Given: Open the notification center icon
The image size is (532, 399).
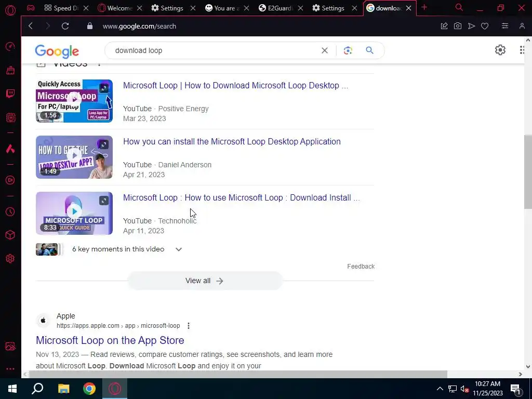Looking at the screenshot, I should pos(515,389).
